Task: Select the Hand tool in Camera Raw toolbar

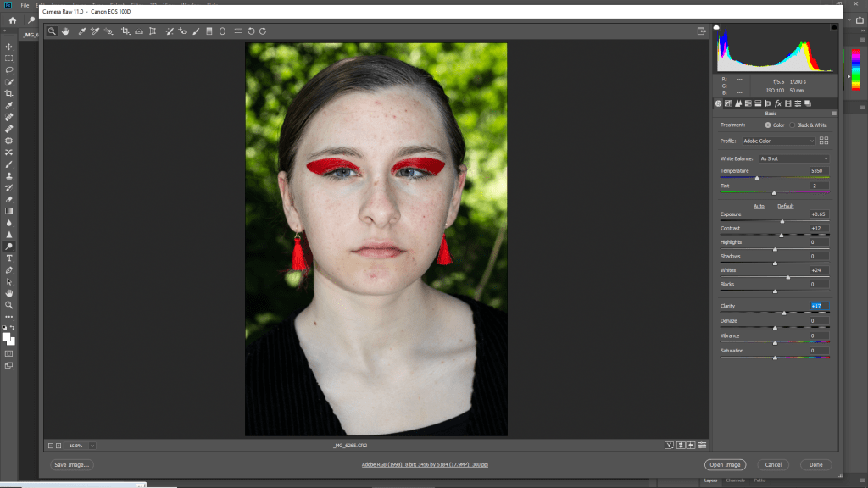Action: 65,31
